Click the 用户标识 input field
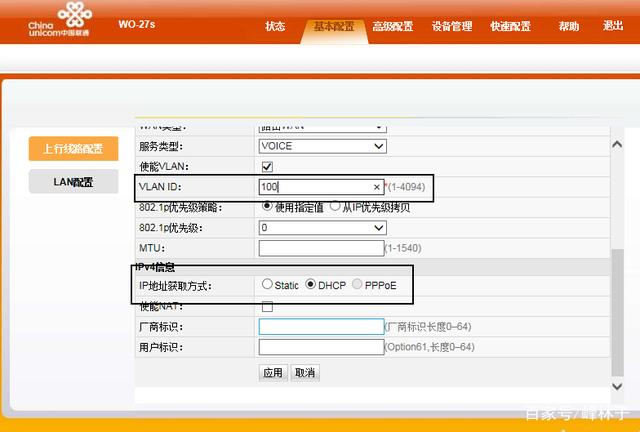This screenshot has height=432, width=640. [x=322, y=347]
